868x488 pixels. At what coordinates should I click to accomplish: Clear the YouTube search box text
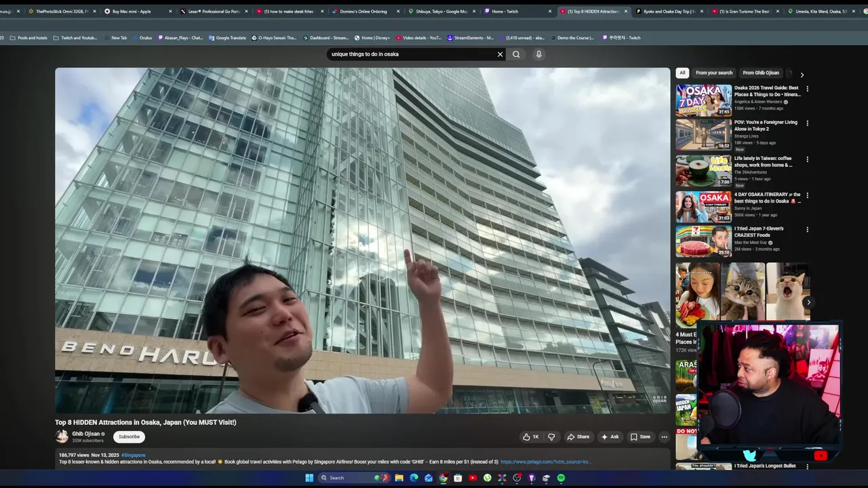[500, 54]
